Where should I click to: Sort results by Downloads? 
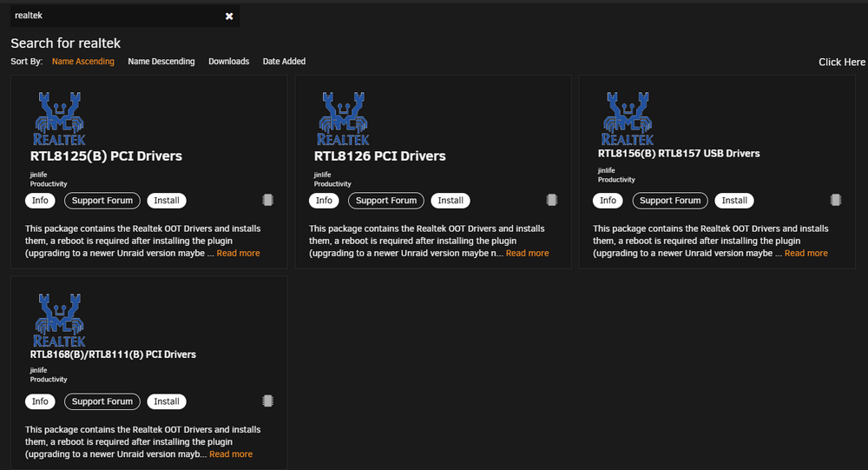(228, 62)
